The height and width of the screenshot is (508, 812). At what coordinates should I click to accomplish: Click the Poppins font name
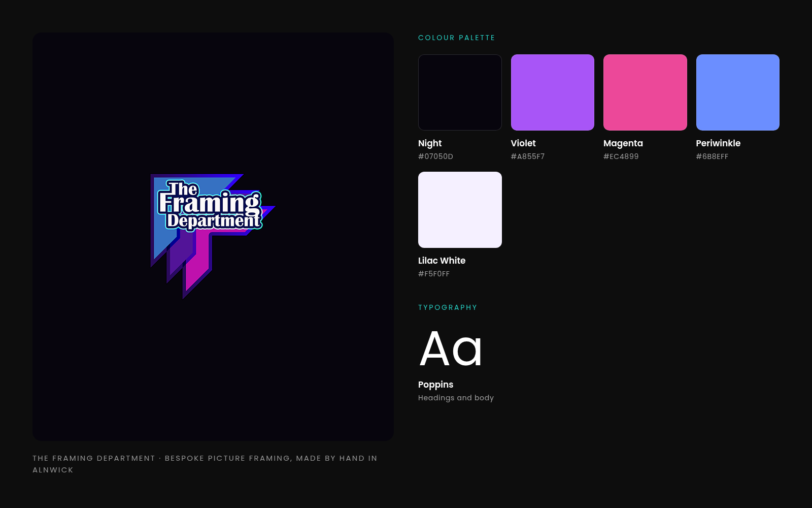(x=435, y=385)
